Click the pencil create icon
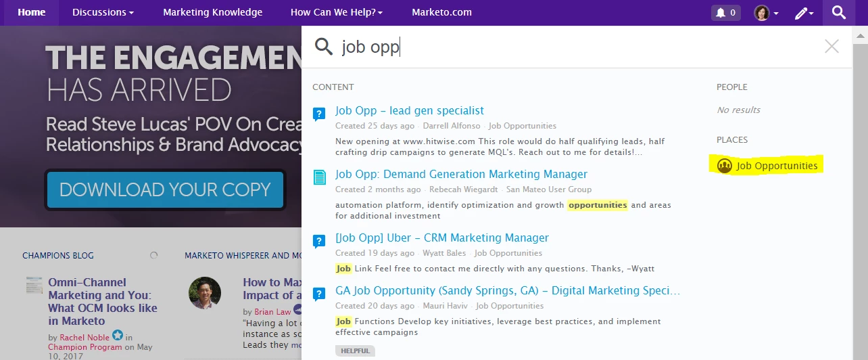The image size is (868, 360). 800,13
